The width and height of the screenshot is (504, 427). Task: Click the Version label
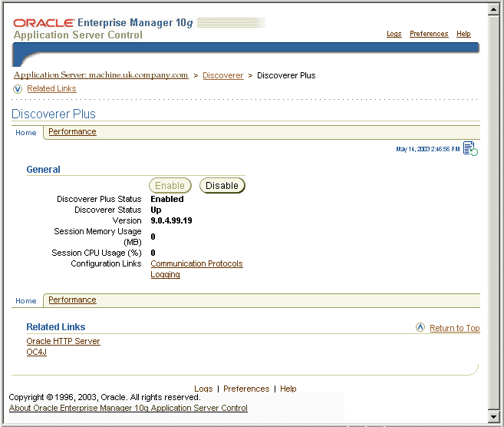[127, 220]
